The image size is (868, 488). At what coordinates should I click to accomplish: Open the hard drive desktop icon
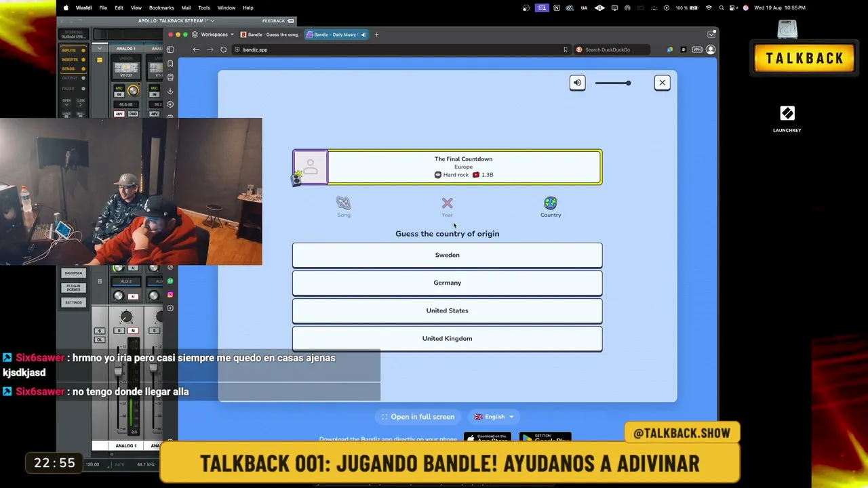point(787,29)
